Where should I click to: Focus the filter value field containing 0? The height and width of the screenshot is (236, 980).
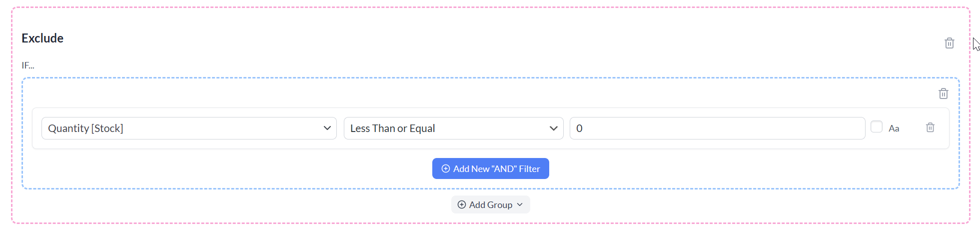[x=718, y=128]
